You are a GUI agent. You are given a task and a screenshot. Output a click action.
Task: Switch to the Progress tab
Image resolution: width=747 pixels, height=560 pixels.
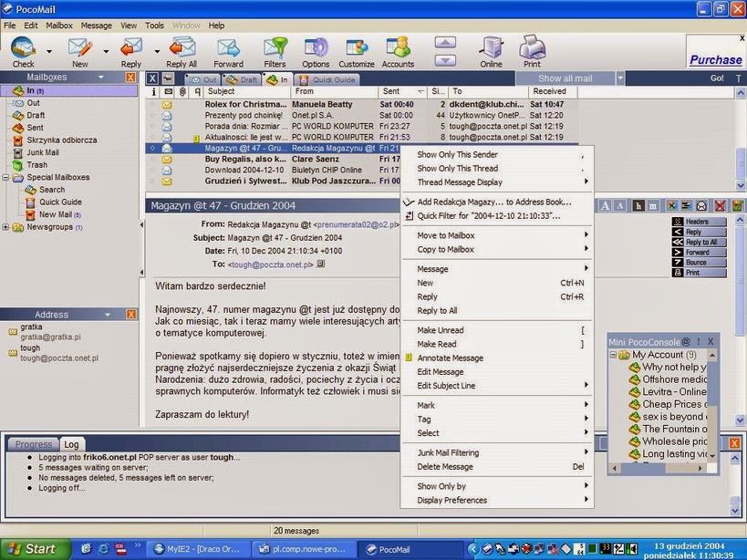point(33,444)
